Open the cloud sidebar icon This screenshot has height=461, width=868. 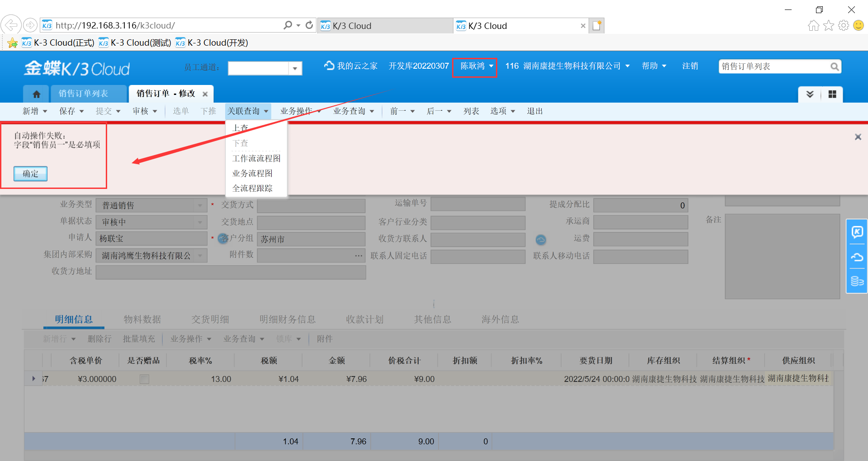[857, 257]
